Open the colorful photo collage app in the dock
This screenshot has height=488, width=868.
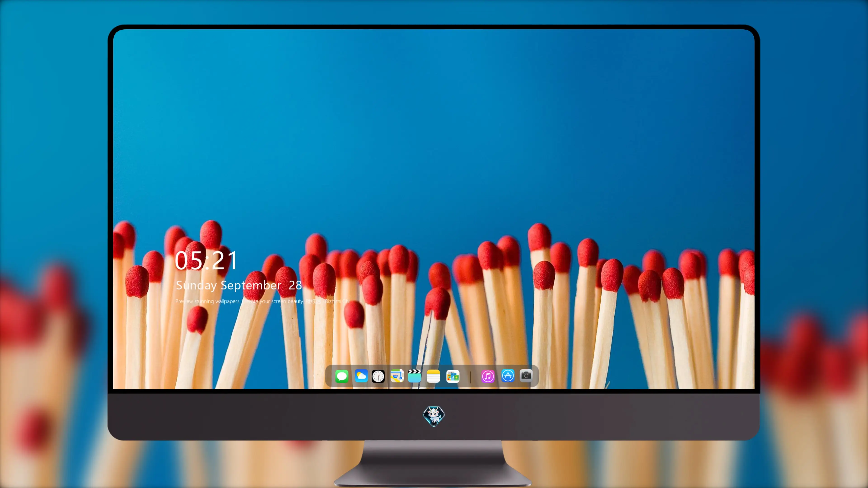[x=453, y=376]
